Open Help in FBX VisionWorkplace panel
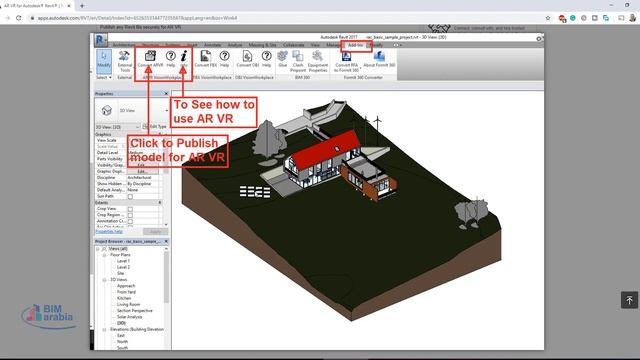The height and width of the screenshot is (360, 640). pyautogui.click(x=224, y=59)
